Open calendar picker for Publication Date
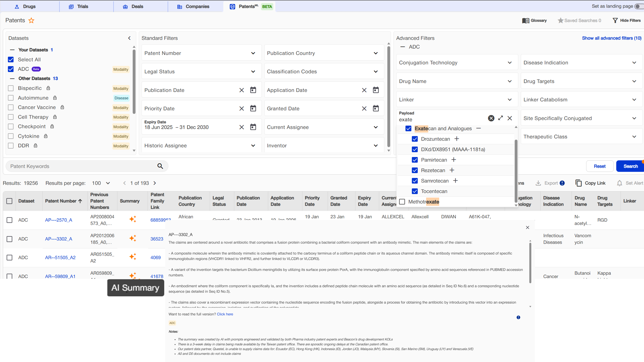The width and height of the screenshot is (644, 362). click(253, 90)
